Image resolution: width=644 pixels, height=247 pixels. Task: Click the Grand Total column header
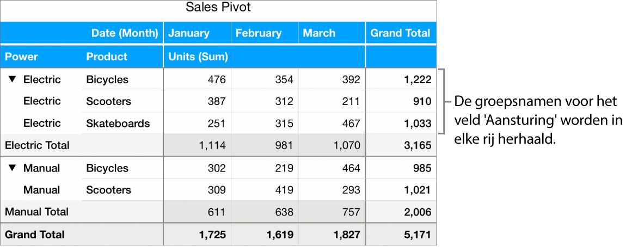(400, 33)
